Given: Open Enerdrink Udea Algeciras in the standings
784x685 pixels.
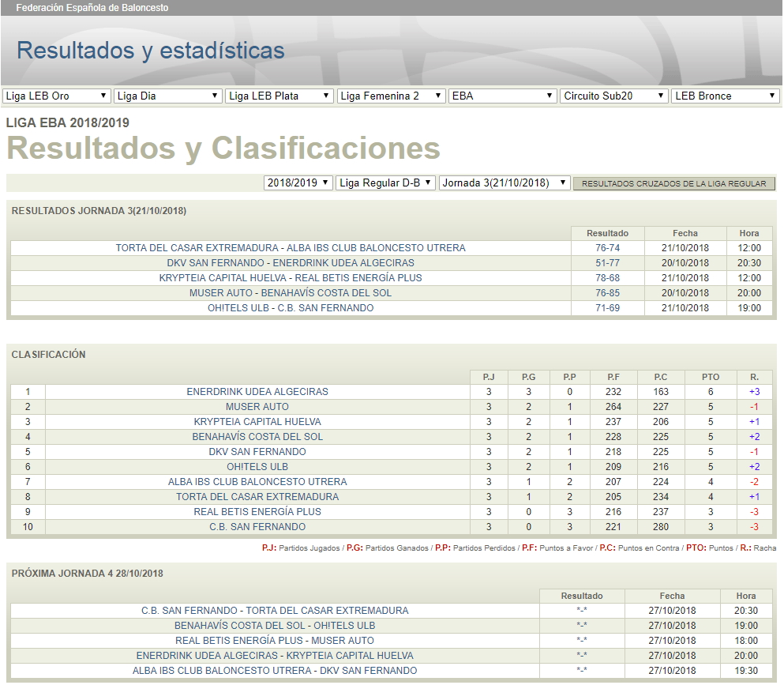Looking at the screenshot, I should point(257,392).
